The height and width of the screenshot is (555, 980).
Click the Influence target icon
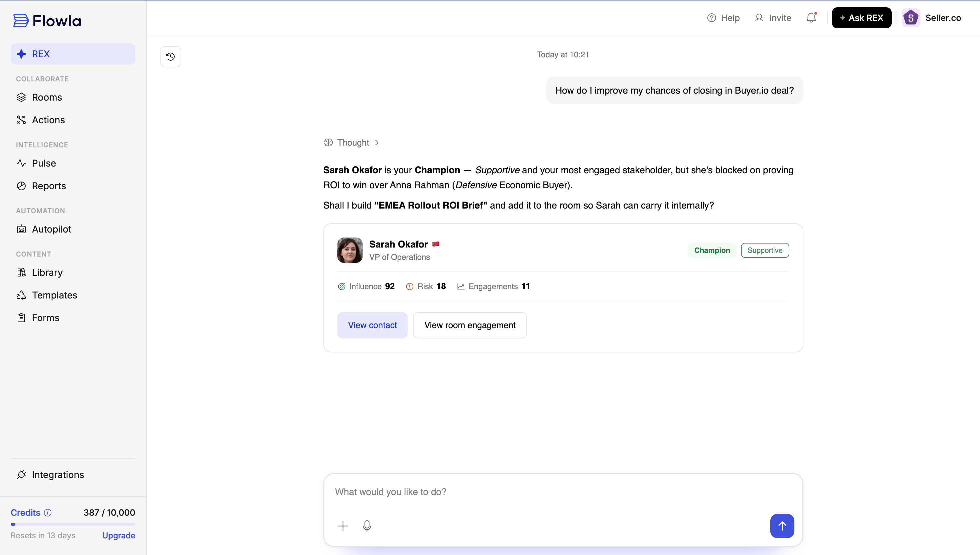click(341, 286)
